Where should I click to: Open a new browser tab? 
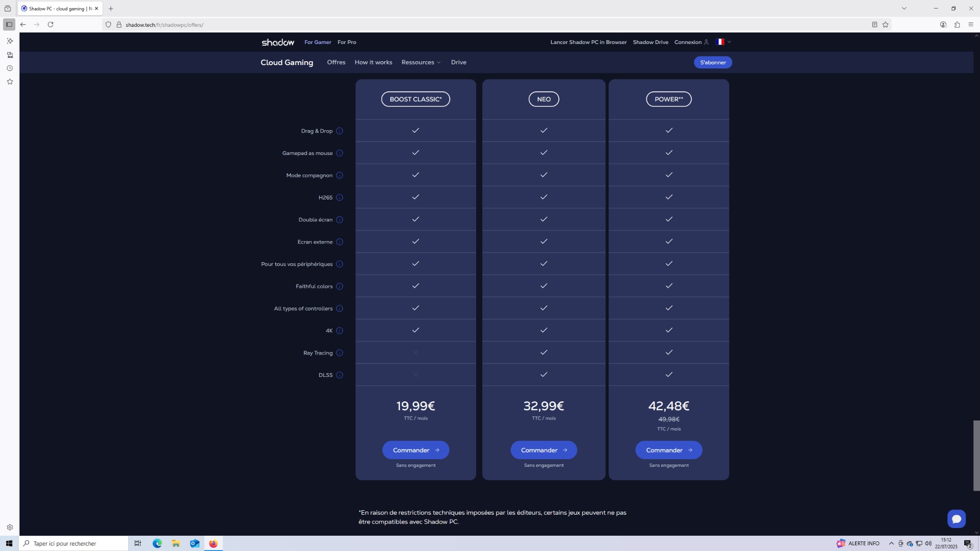[x=111, y=9]
